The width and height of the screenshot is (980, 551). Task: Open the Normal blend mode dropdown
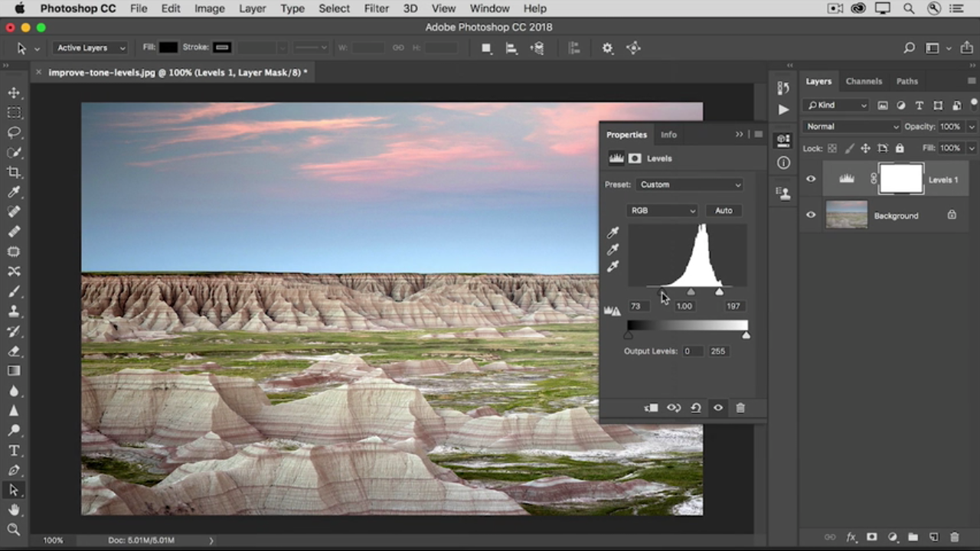[851, 126]
